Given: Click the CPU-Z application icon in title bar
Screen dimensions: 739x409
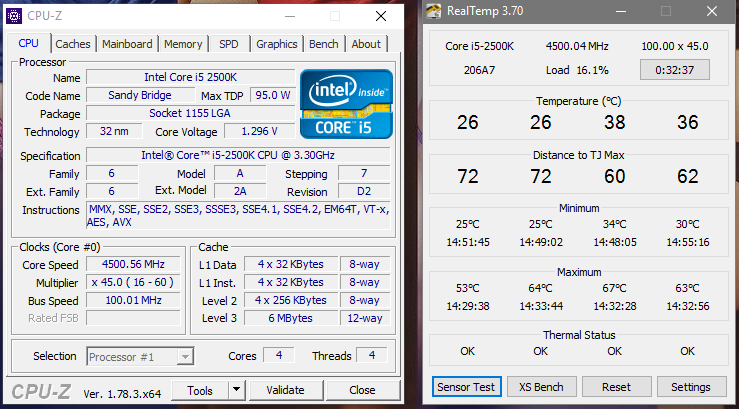Looking at the screenshot, I should pos(14,16).
